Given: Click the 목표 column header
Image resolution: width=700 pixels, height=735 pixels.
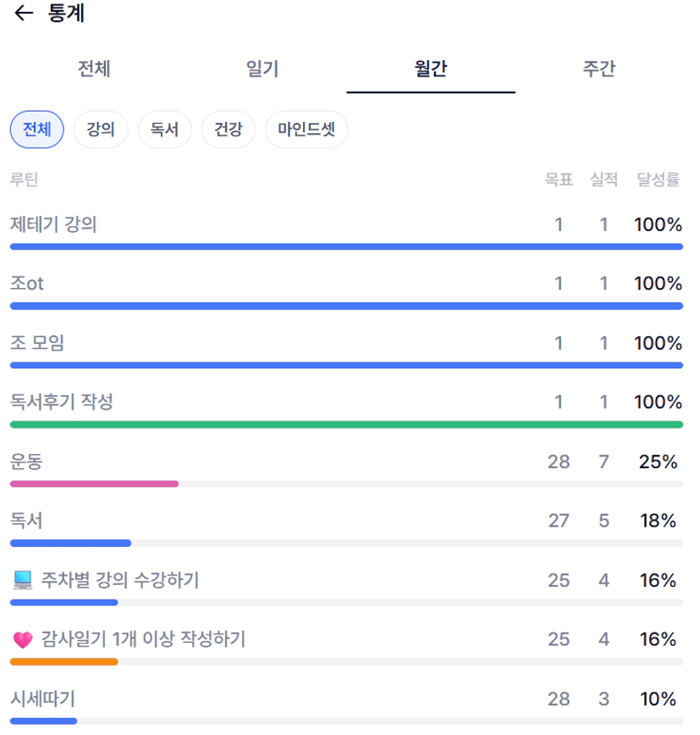Looking at the screenshot, I should (559, 180).
